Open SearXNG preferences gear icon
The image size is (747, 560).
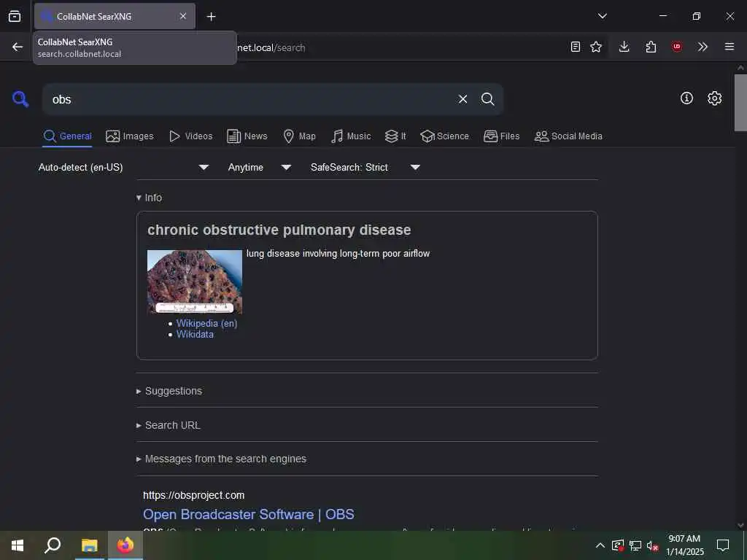(x=715, y=98)
